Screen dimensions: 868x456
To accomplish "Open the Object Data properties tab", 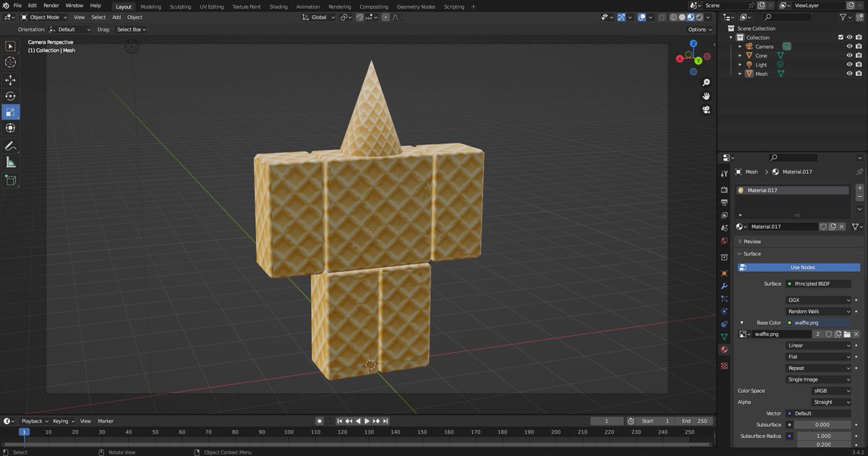I will 724,337.
